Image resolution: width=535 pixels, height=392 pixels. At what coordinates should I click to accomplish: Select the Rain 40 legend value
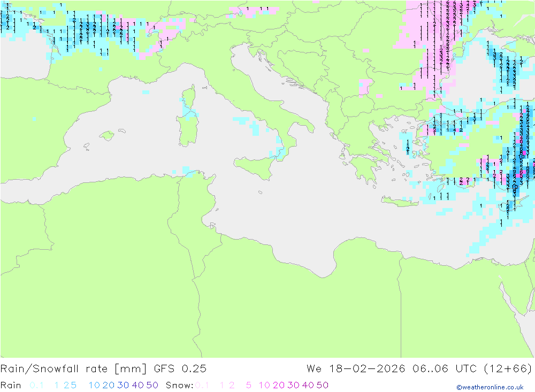click(x=138, y=385)
